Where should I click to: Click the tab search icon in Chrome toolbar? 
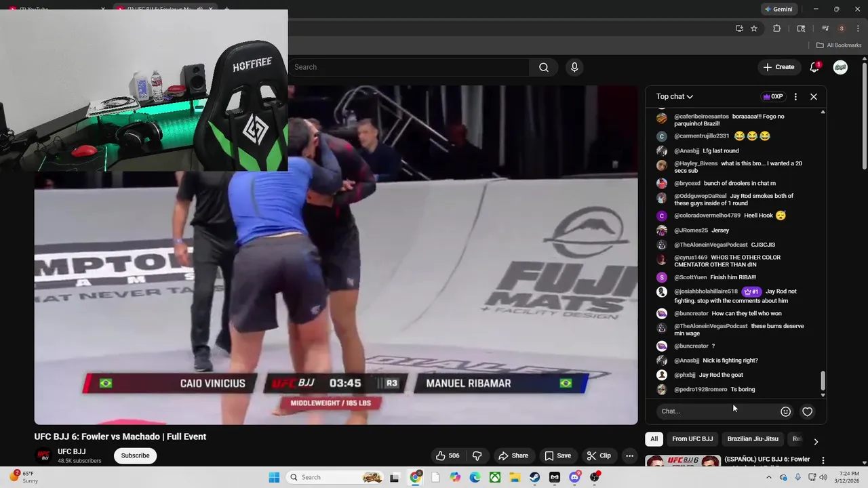(x=801, y=28)
